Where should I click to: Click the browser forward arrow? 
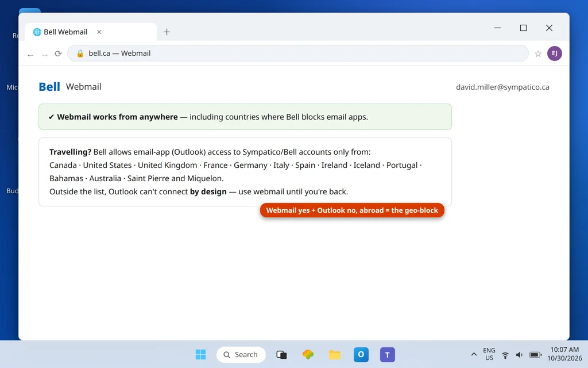click(45, 55)
